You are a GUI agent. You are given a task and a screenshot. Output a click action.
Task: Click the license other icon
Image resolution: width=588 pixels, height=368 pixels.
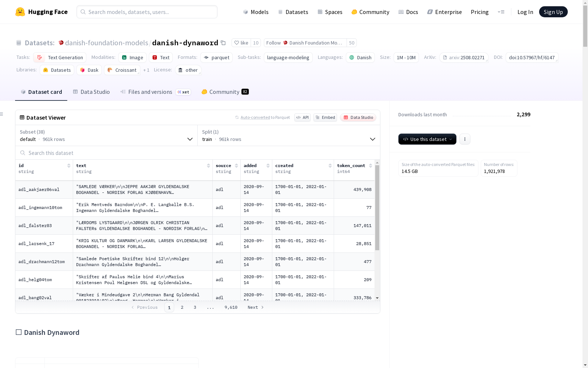tap(180, 70)
